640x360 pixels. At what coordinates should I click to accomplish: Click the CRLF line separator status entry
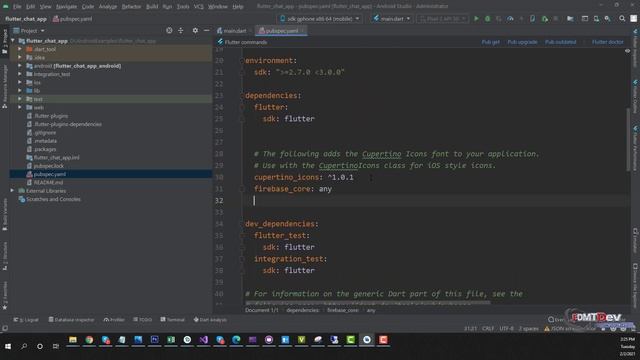click(488, 329)
